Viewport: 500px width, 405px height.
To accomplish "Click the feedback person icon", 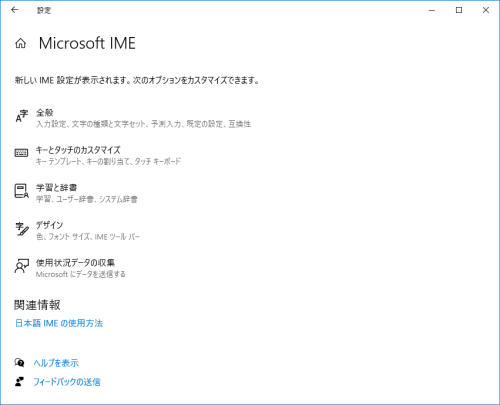I will 19,381.
